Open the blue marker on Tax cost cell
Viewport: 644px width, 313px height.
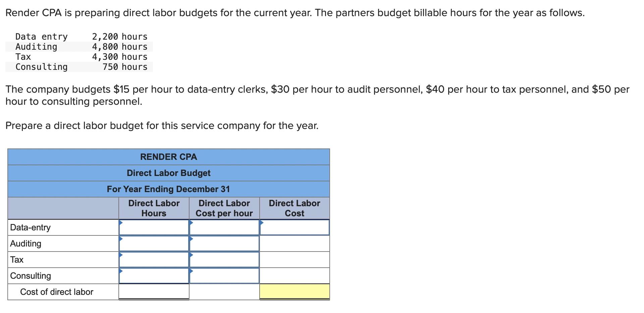click(192, 255)
